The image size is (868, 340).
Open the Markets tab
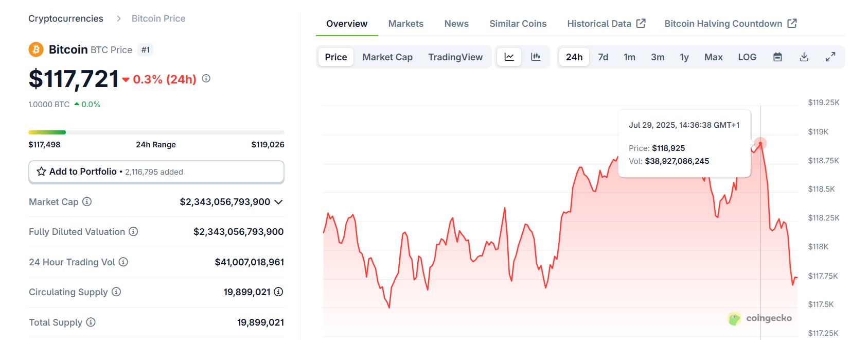(405, 24)
